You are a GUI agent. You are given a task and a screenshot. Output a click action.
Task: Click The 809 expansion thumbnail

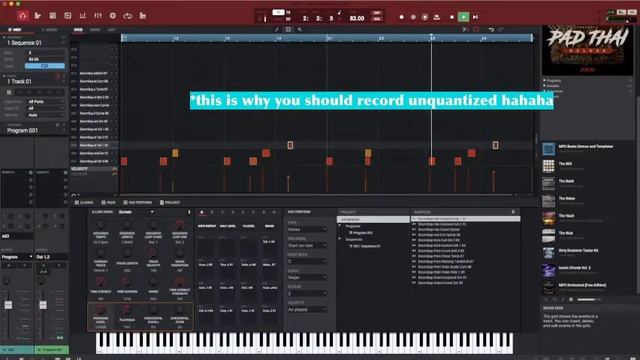pos(548,166)
